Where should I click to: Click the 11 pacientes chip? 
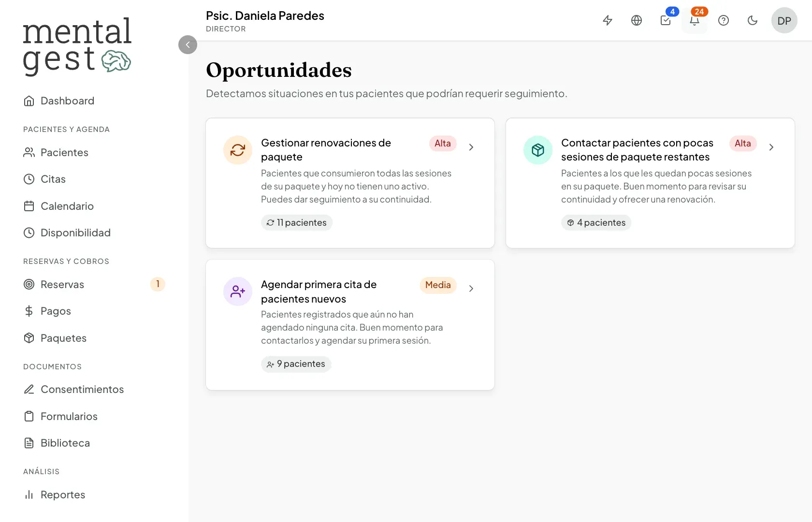tap(297, 222)
